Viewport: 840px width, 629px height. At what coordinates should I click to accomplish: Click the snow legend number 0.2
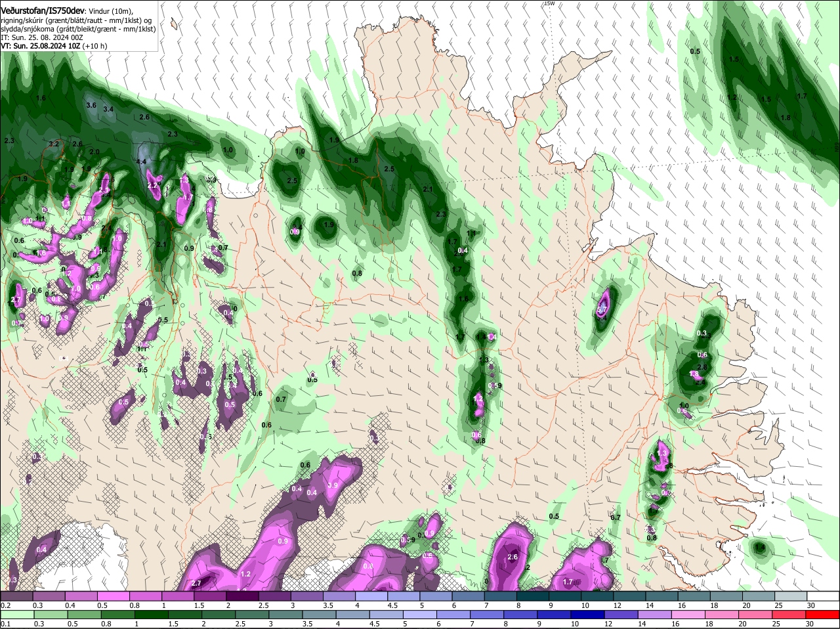coord(5,605)
